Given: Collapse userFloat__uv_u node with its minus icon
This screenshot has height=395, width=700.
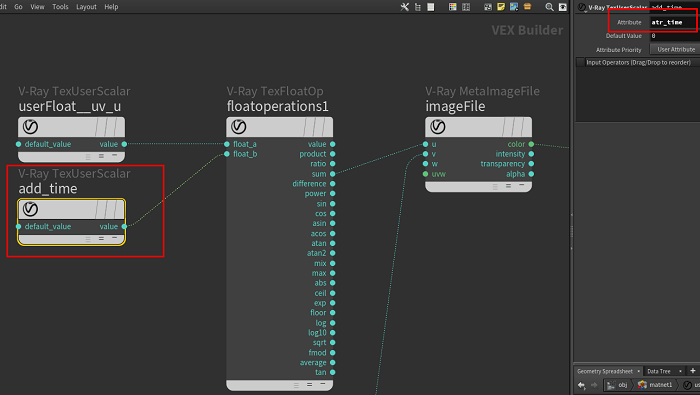Looking at the screenshot, I should click(115, 155).
